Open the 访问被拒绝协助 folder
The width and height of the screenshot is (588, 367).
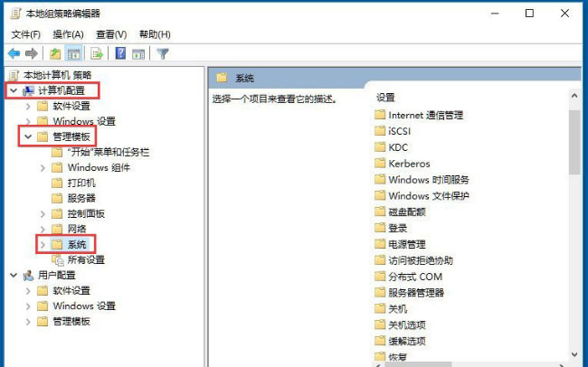coord(414,260)
